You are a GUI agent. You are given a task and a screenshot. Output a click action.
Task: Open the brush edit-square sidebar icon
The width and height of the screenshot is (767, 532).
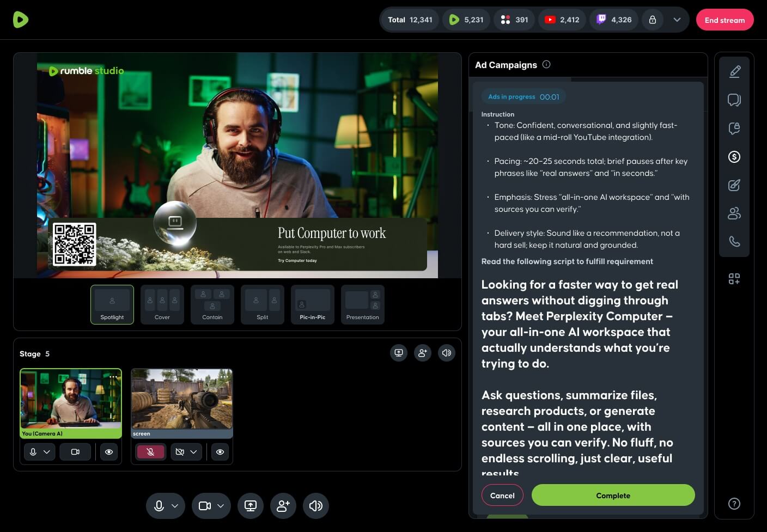pos(734,185)
